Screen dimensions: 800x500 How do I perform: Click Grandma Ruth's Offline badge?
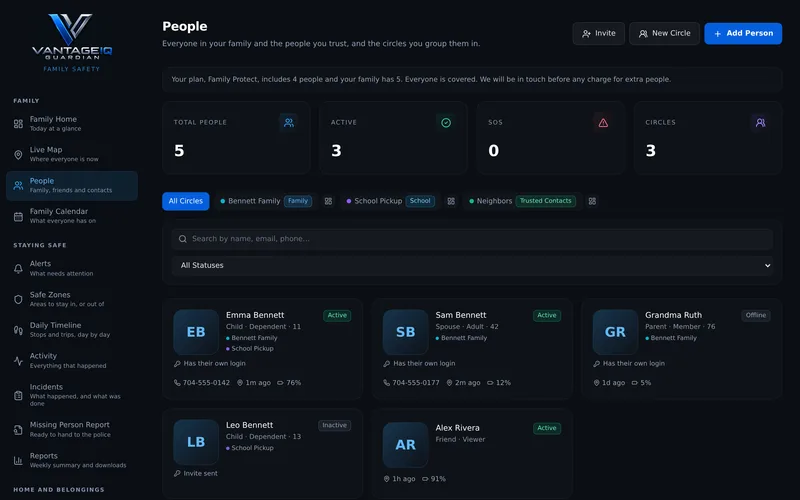756,315
